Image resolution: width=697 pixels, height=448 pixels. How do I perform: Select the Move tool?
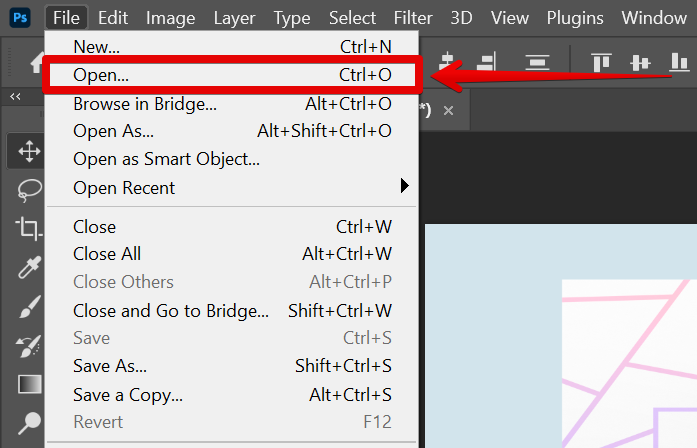pos(29,152)
